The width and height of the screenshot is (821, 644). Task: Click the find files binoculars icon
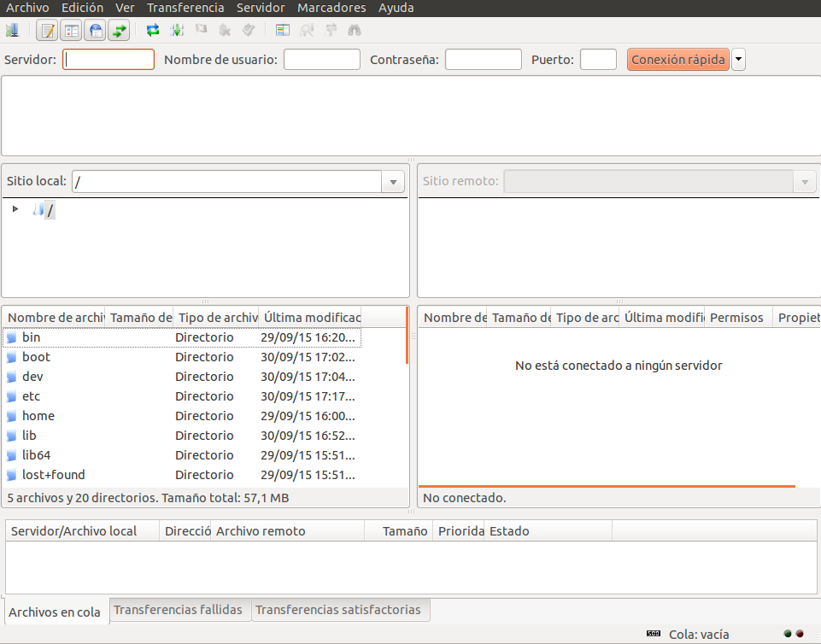pos(354,30)
